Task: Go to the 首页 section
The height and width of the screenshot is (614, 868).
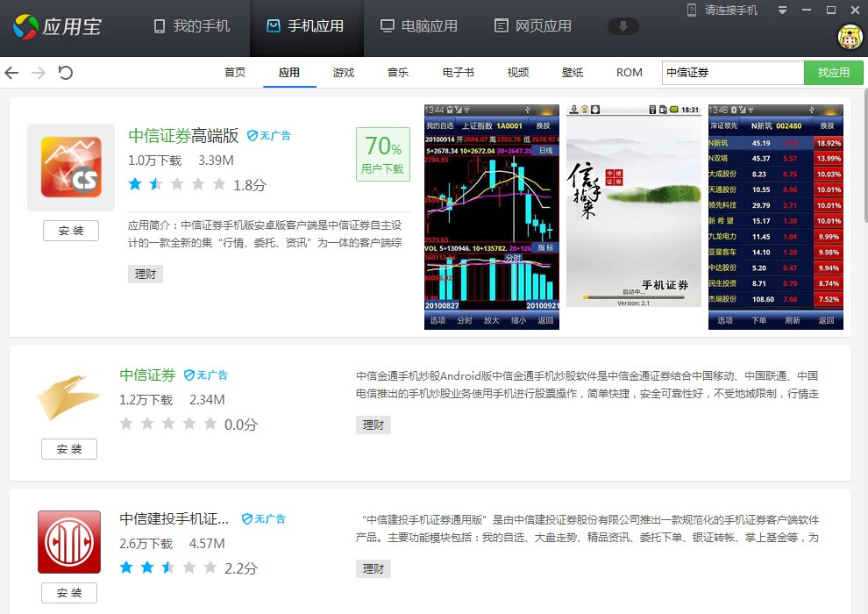Action: click(235, 73)
